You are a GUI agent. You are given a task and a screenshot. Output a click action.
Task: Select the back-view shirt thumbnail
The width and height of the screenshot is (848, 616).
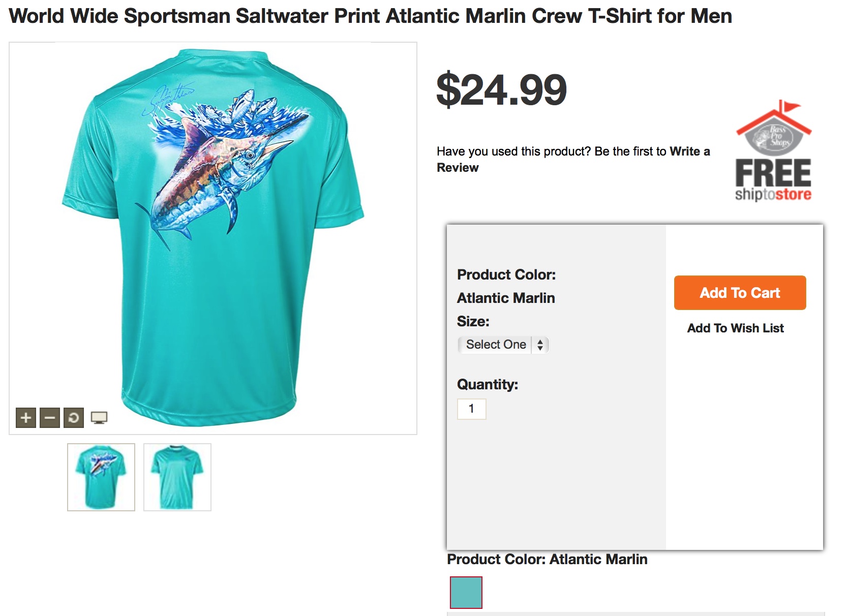(x=101, y=477)
